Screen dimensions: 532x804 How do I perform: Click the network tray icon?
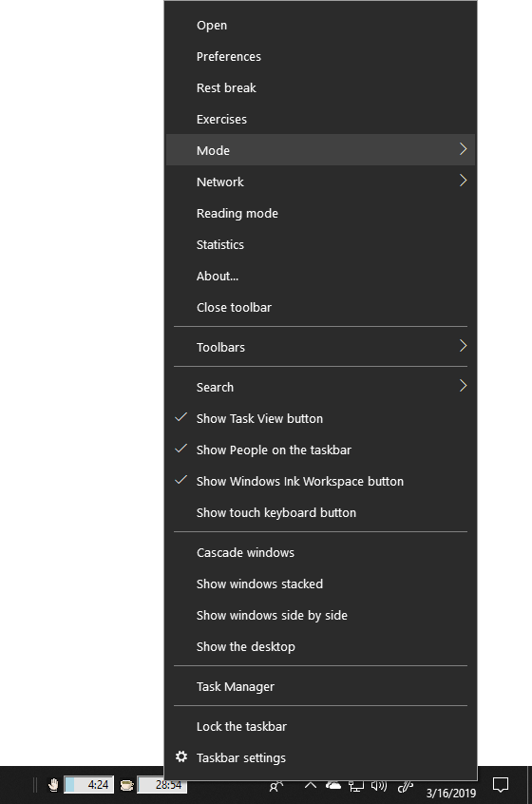coord(356,786)
